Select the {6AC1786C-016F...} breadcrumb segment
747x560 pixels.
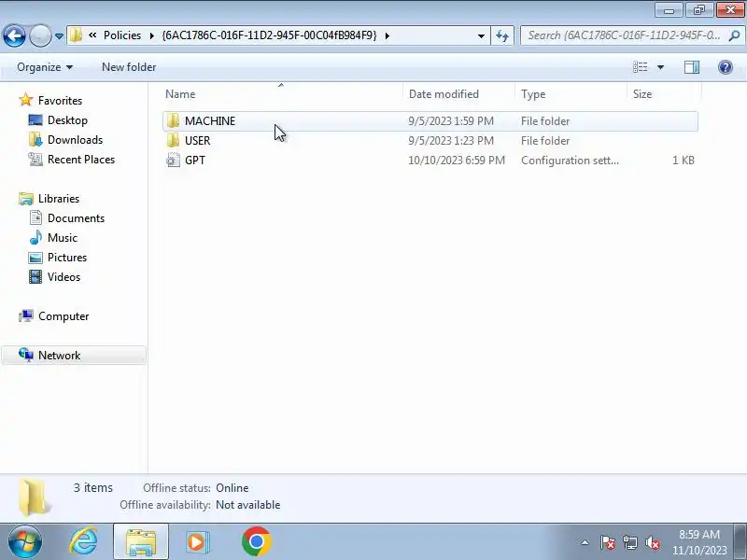(x=269, y=35)
